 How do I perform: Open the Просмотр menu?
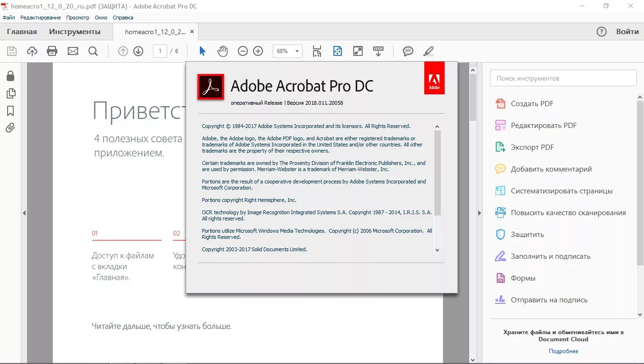[78, 18]
